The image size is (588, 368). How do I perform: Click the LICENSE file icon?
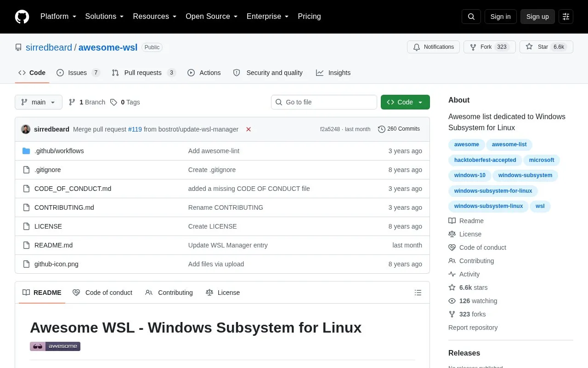tap(26, 226)
